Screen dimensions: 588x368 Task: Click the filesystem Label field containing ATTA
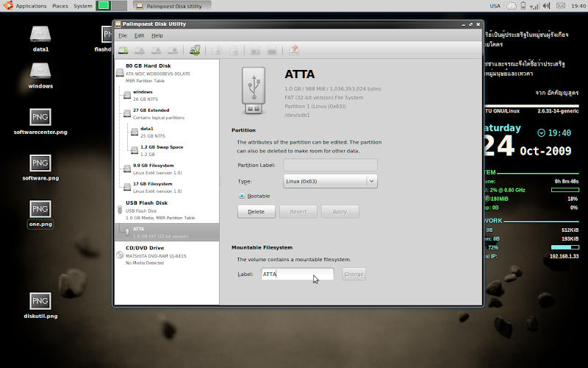point(297,274)
